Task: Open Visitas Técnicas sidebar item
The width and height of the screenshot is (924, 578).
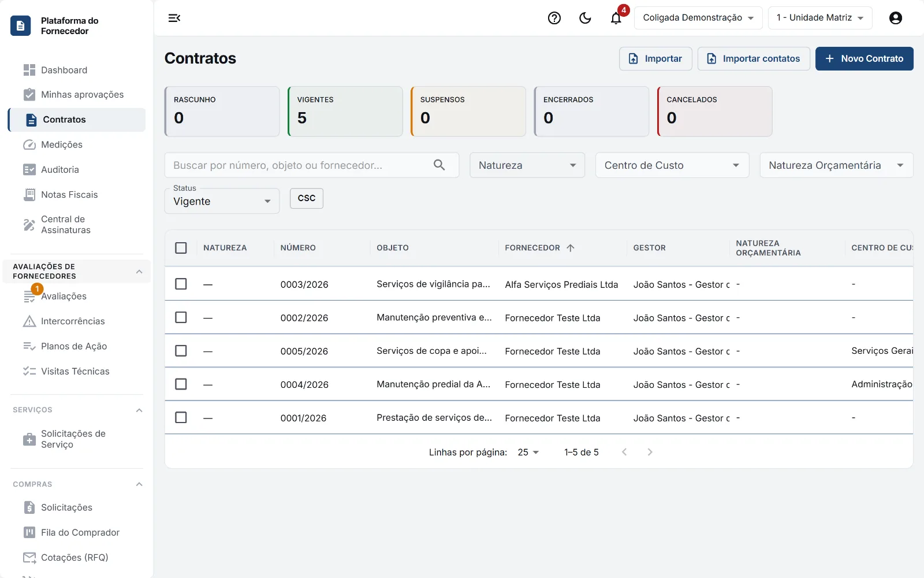Action: click(x=77, y=372)
